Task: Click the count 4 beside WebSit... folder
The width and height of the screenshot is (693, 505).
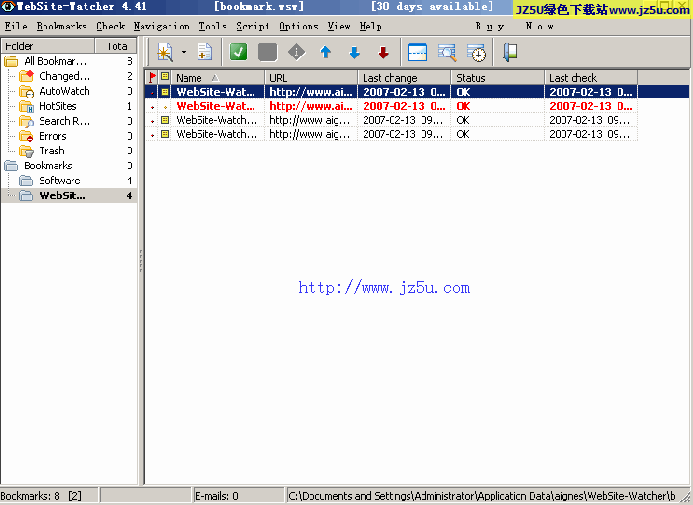Action: coord(129,195)
